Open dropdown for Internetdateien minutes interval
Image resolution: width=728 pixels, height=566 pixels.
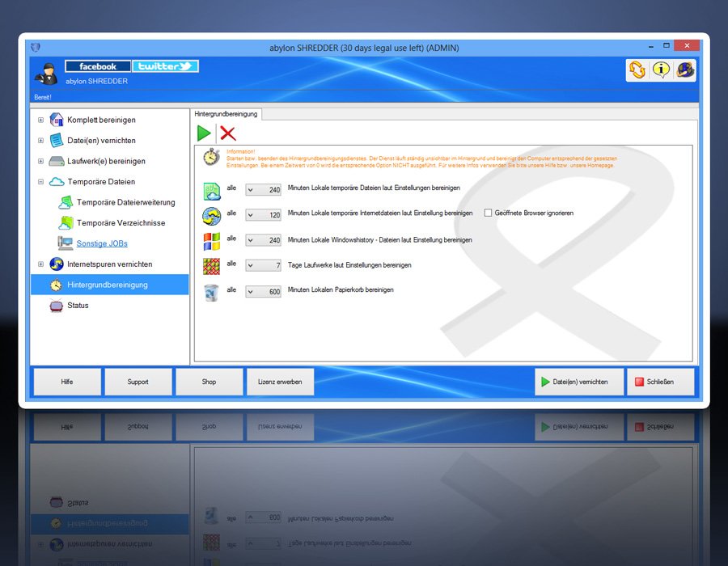click(x=251, y=215)
